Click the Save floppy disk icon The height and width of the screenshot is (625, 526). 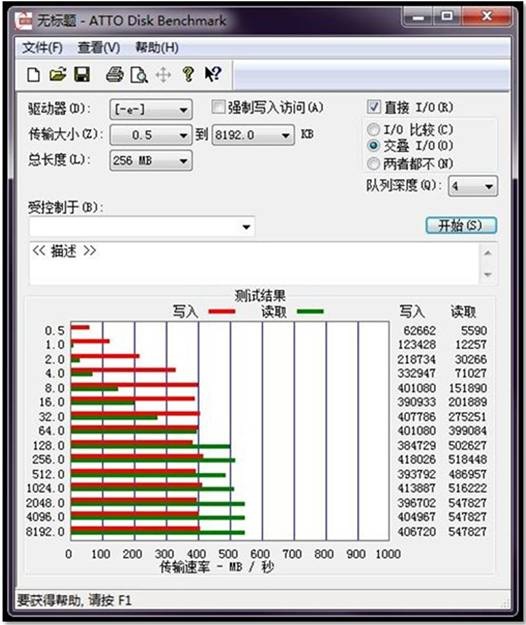coord(82,75)
